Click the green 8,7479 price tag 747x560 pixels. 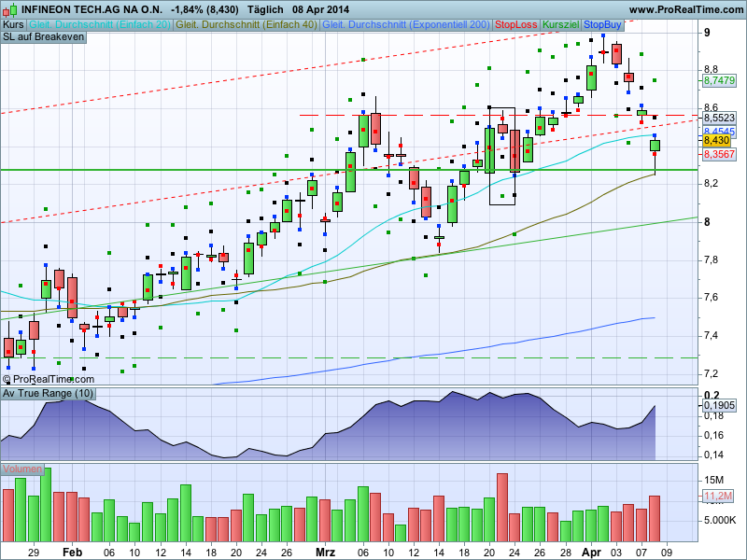click(x=719, y=80)
